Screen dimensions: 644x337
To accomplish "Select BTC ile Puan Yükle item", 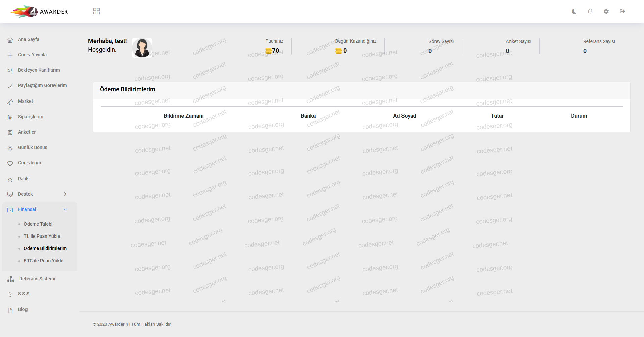I will point(43,261).
